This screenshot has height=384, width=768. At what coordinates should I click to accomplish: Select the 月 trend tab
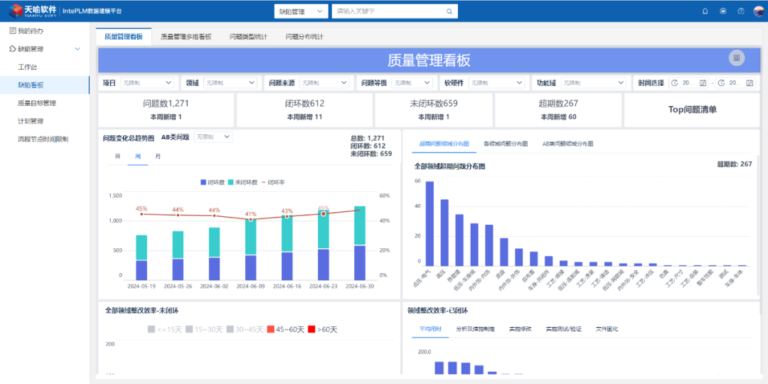(x=157, y=156)
